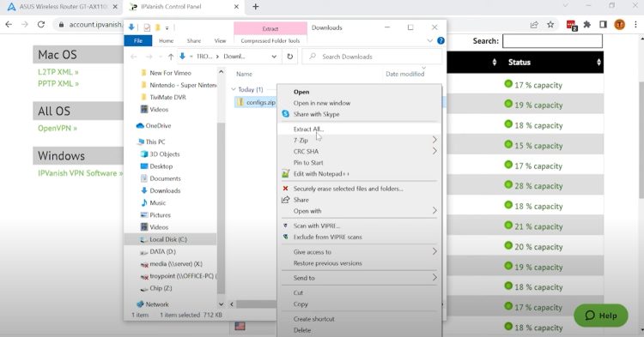Image resolution: width=644 pixels, height=337 pixels.
Task: Select Network in navigation pane
Action: 157,304
